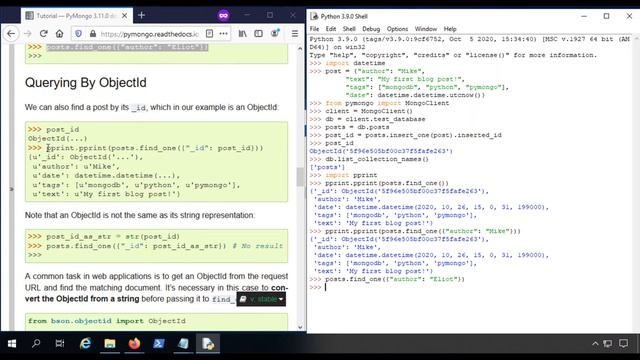Switch to Python IDLE taskbar icon
The width and height of the screenshot is (640, 360).
tap(207, 344)
